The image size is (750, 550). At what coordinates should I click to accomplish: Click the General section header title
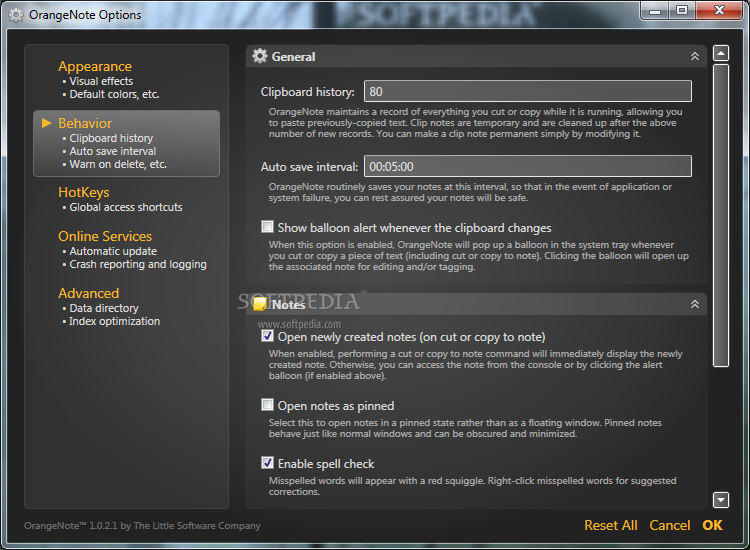point(293,56)
